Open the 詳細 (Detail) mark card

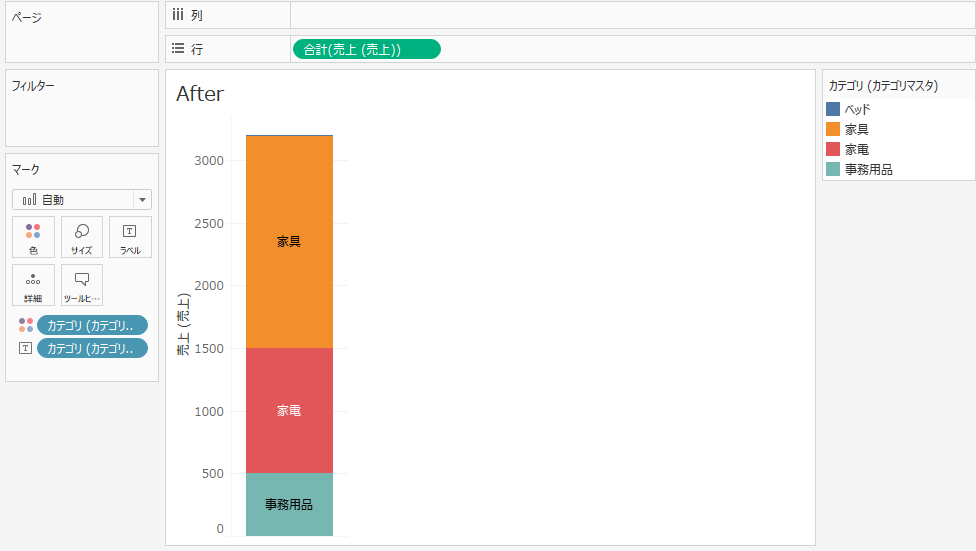click(33, 285)
